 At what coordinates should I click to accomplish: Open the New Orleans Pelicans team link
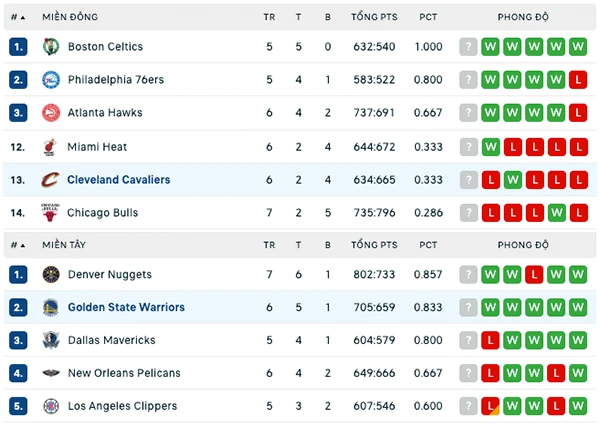pos(124,373)
